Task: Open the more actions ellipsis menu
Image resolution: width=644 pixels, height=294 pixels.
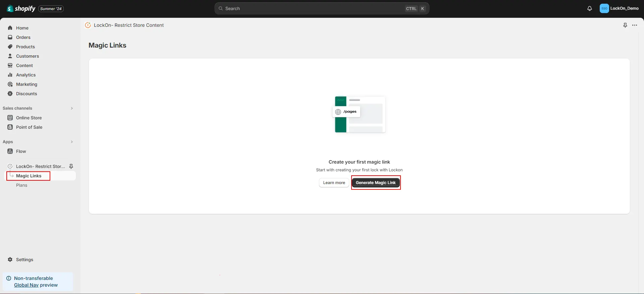Action: [635, 25]
